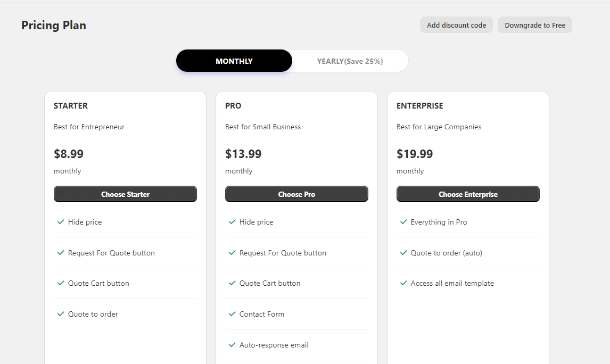Screen dimensions: 610x364
Task: Select the Monthly billing option
Action: (234, 61)
